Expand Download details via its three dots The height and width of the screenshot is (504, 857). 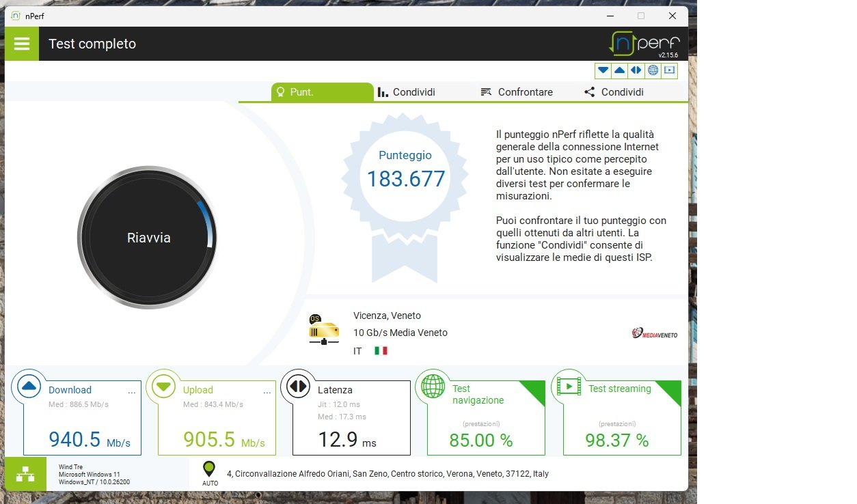point(131,392)
